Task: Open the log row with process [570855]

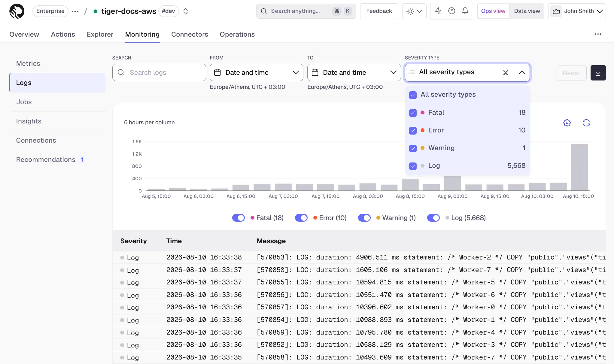Action: tap(359, 282)
